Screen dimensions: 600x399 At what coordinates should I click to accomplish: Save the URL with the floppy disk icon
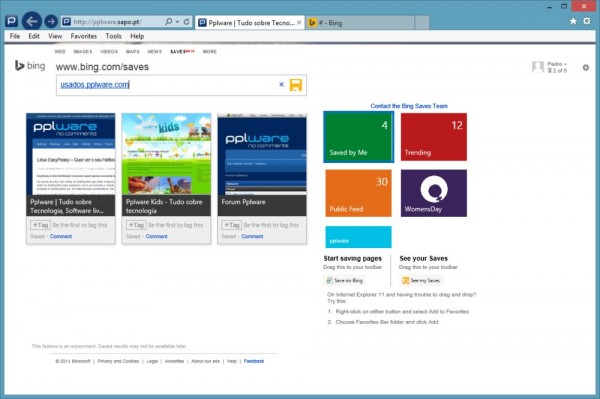tap(296, 85)
